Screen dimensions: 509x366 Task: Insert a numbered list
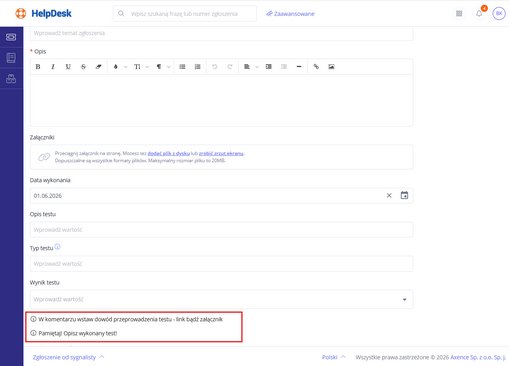point(198,67)
